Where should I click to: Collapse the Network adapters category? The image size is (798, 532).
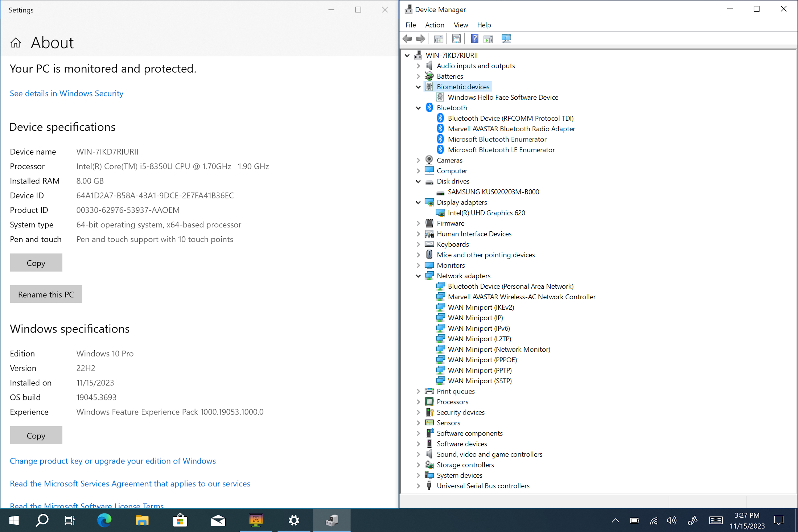pos(418,276)
